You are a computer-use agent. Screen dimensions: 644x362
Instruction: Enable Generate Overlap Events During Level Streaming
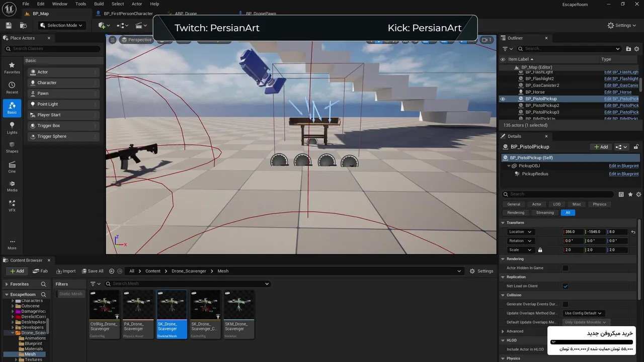point(566,304)
